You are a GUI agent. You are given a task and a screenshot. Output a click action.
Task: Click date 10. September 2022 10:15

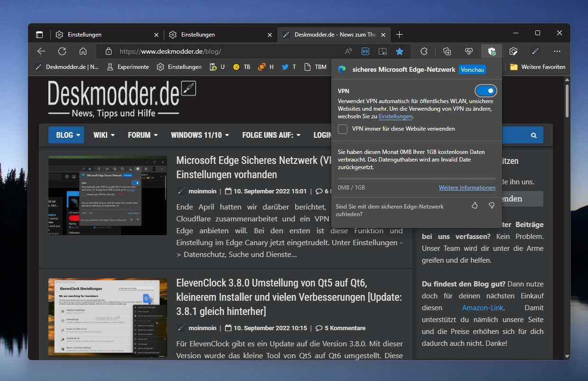point(266,328)
